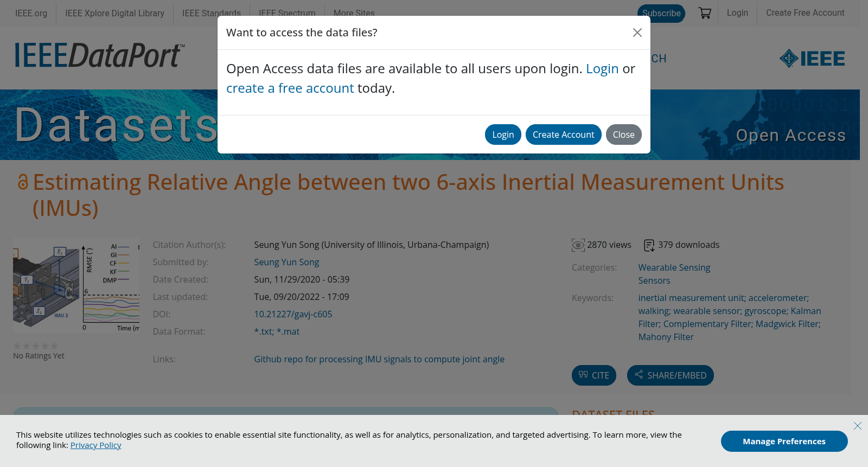Open IEEE.org site link

tap(31, 13)
